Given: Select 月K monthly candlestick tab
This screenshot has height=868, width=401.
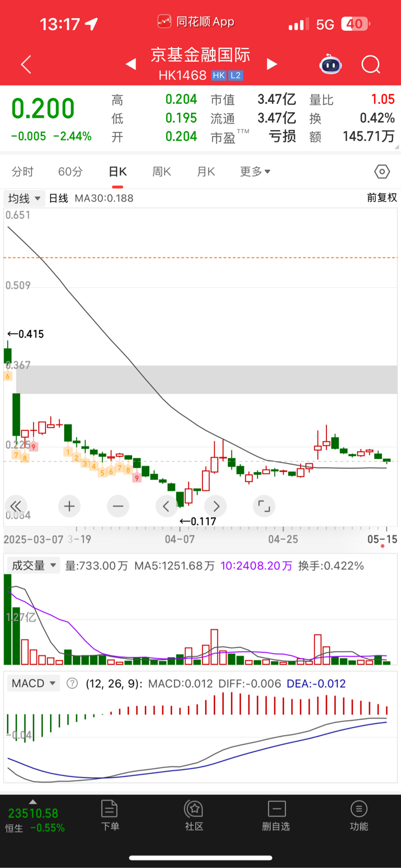Looking at the screenshot, I should click(x=206, y=171).
